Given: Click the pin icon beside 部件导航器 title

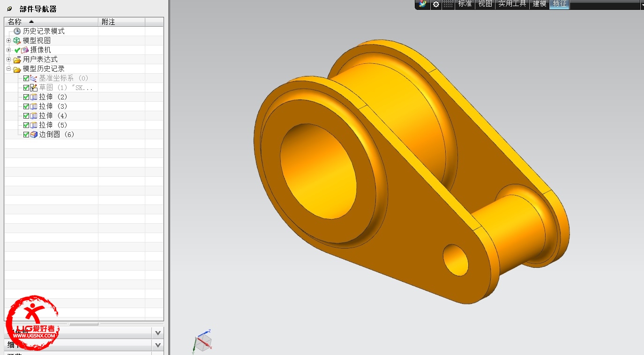Looking at the screenshot, I should click(10, 9).
